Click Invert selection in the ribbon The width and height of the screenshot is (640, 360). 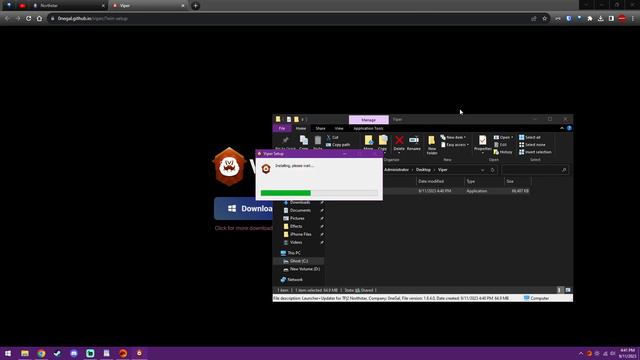click(535, 152)
